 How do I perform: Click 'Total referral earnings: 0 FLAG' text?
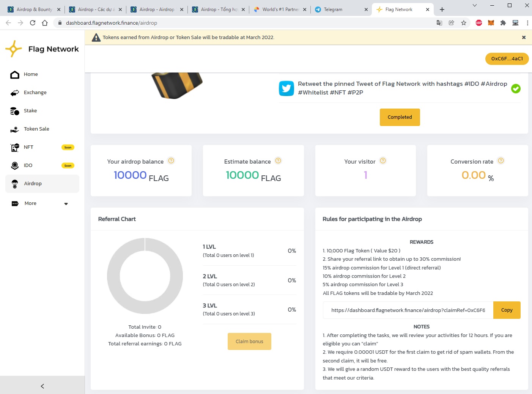[145, 344]
